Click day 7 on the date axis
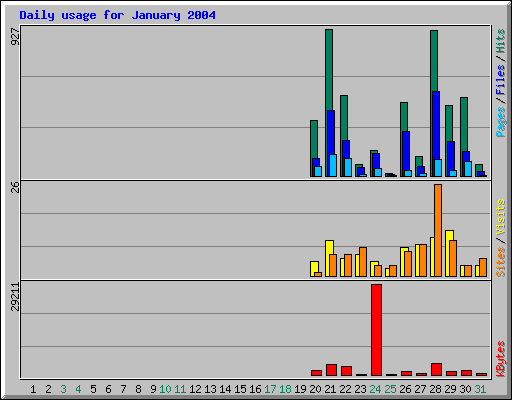Image resolution: width=512 pixels, height=400 pixels. click(x=123, y=389)
